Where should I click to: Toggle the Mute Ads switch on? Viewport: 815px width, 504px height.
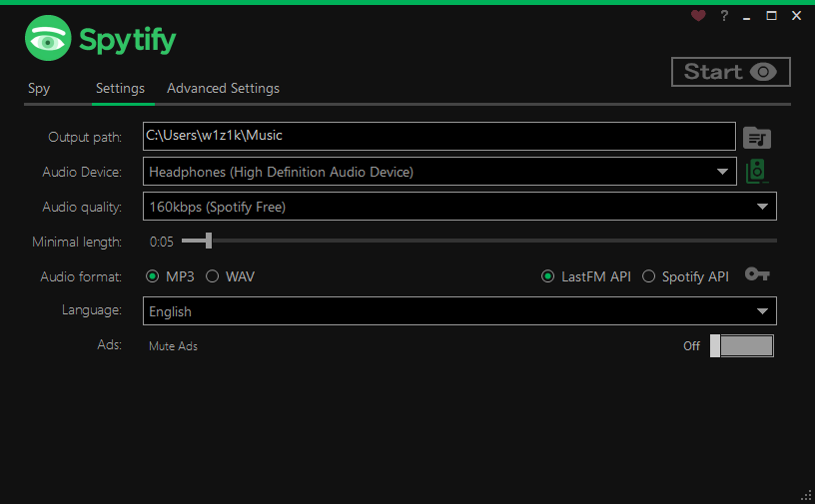point(742,345)
